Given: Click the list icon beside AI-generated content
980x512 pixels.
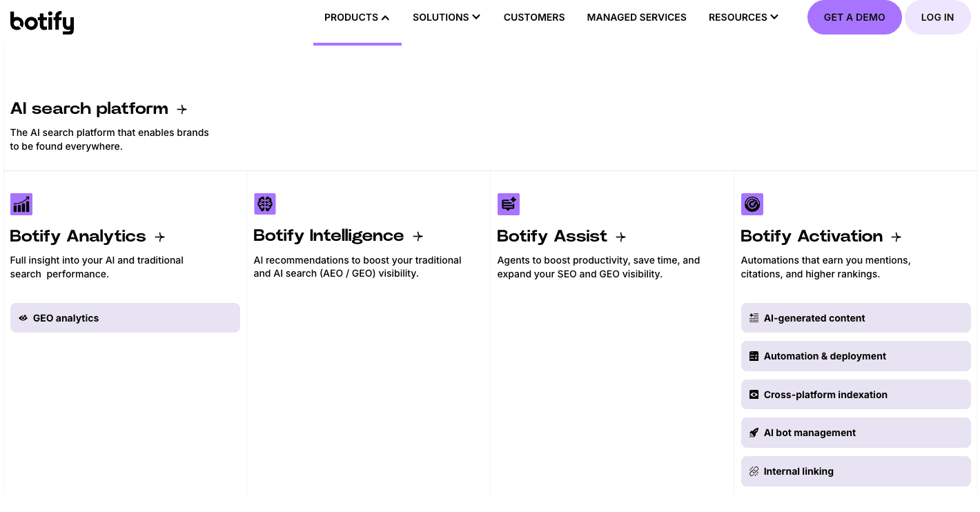Looking at the screenshot, I should pyautogui.click(x=754, y=317).
